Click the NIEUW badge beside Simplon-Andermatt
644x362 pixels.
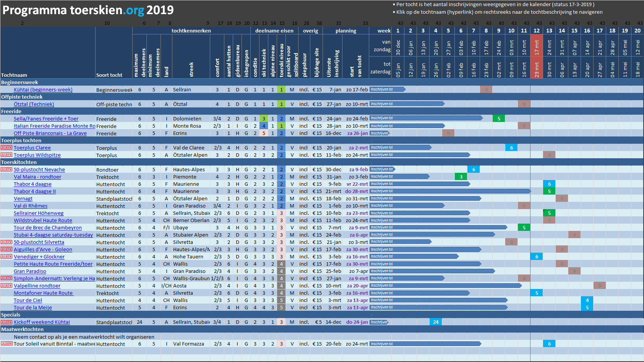coord(6,278)
